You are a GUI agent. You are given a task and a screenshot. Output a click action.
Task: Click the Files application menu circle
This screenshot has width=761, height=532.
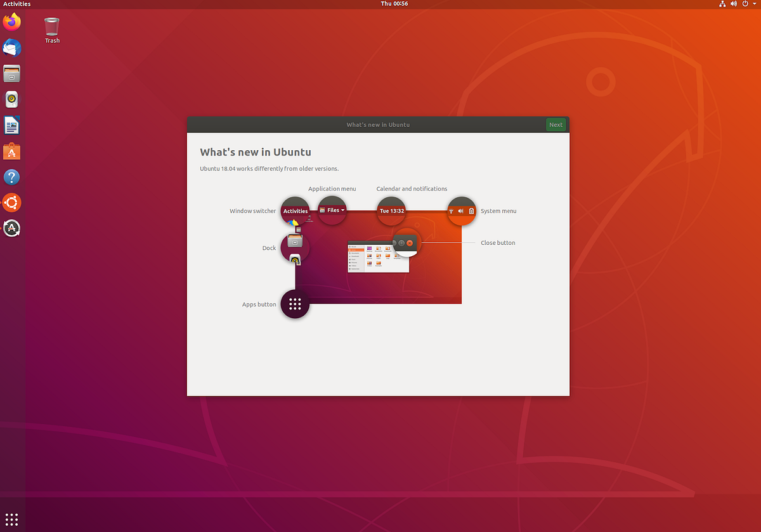coord(332,211)
